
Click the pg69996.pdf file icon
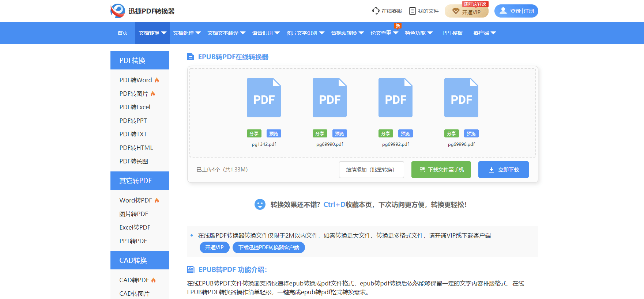pyautogui.click(x=461, y=98)
